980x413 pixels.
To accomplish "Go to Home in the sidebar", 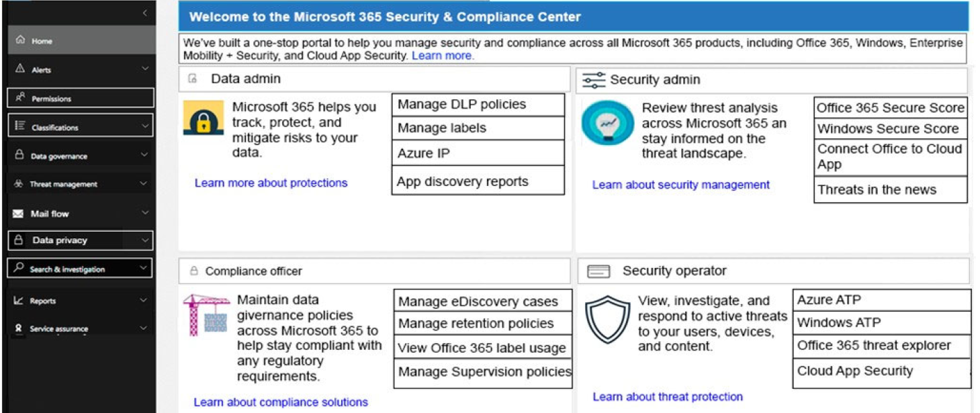I will (x=81, y=40).
